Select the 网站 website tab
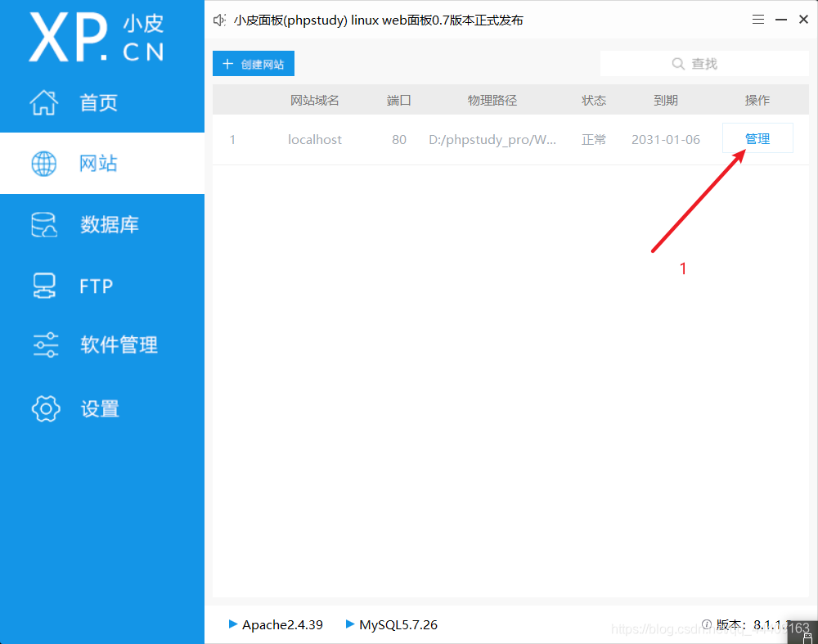This screenshot has height=644, width=818. tap(102, 164)
